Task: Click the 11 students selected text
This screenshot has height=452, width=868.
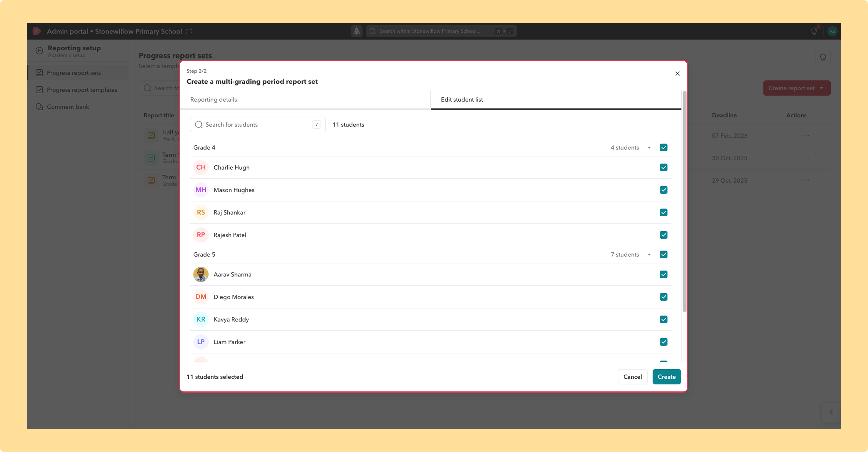Action: (x=215, y=377)
